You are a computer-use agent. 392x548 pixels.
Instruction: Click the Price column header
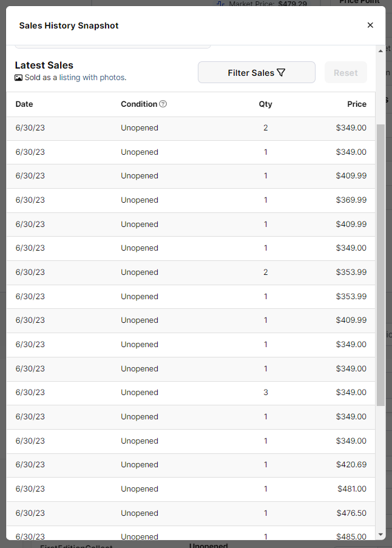(x=356, y=104)
